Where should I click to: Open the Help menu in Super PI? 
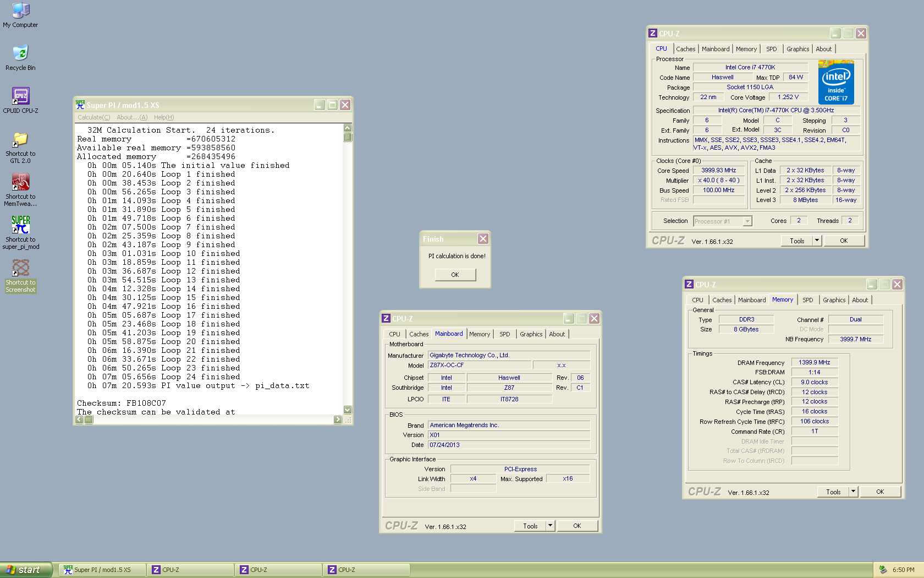[x=164, y=117]
